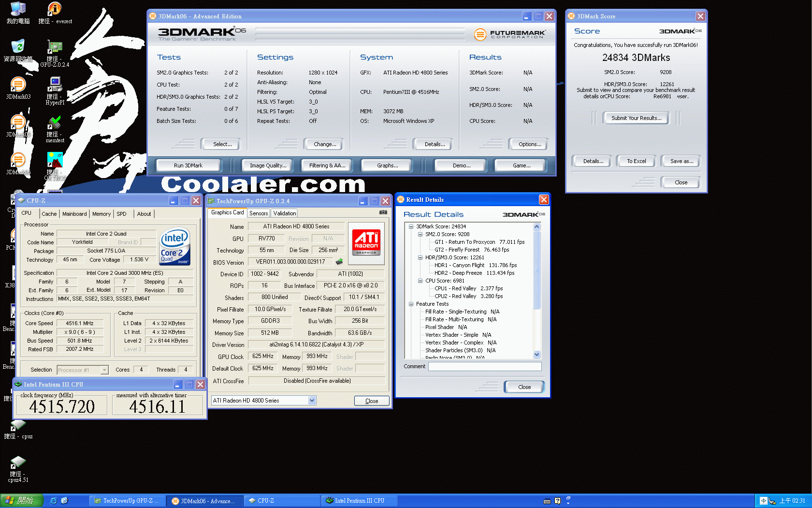Open the cpuz desktop shortcut

[x=18, y=430]
